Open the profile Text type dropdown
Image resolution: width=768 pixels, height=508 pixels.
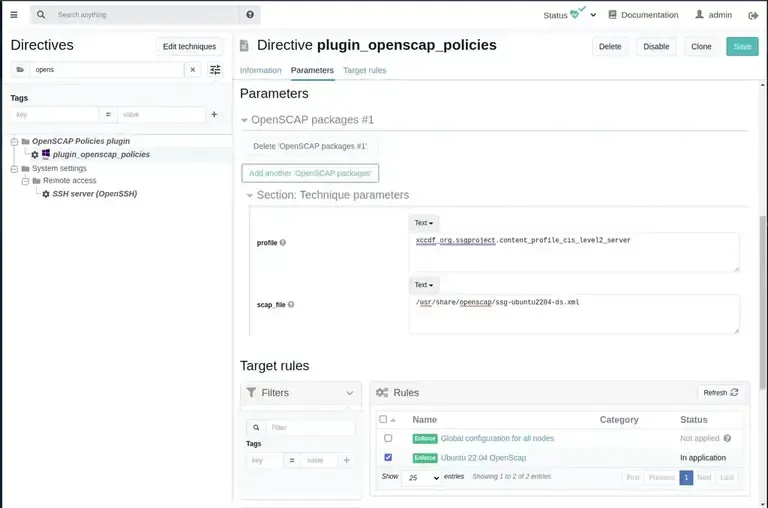click(x=424, y=223)
